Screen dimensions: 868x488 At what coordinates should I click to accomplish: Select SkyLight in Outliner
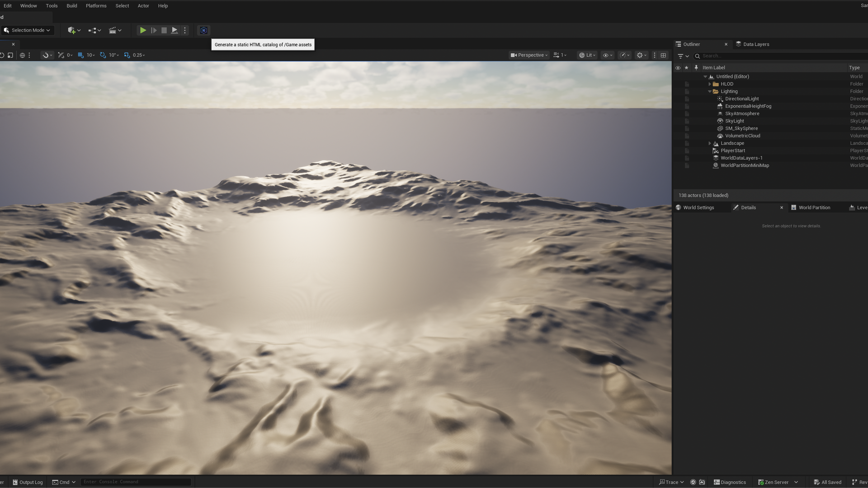735,121
